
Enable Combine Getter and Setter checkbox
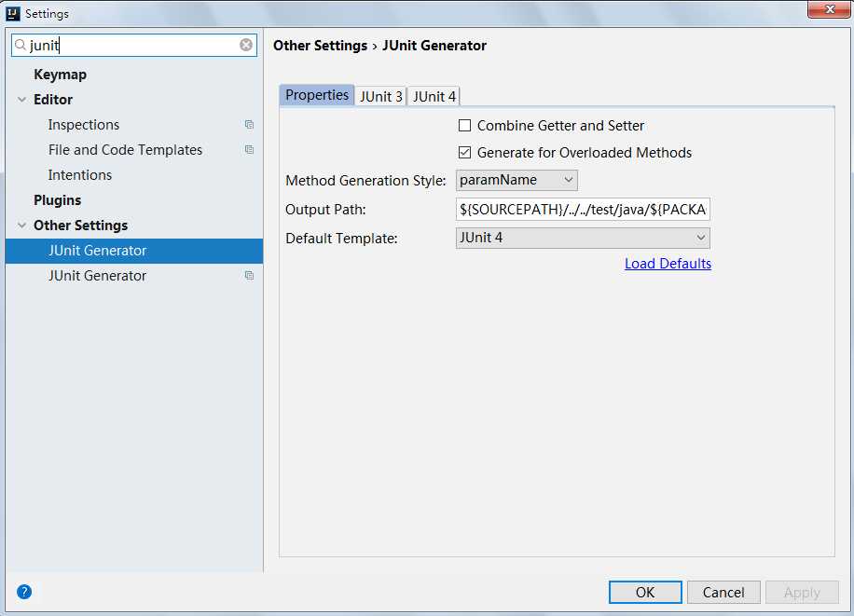pyautogui.click(x=464, y=126)
